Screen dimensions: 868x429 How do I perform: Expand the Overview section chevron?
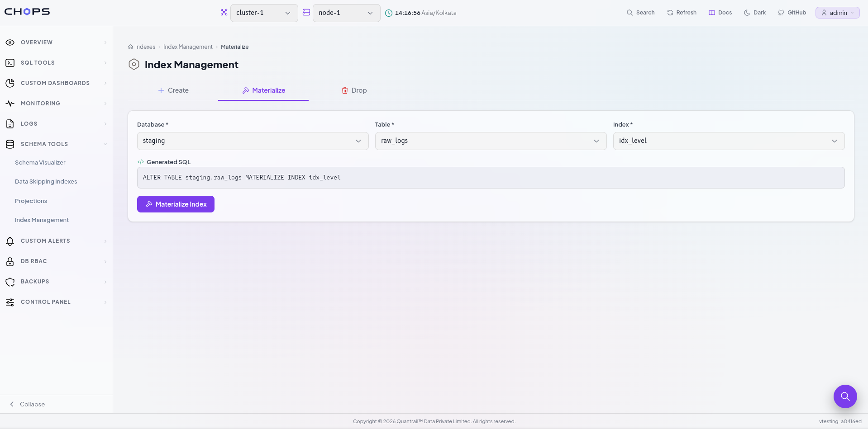tap(105, 42)
